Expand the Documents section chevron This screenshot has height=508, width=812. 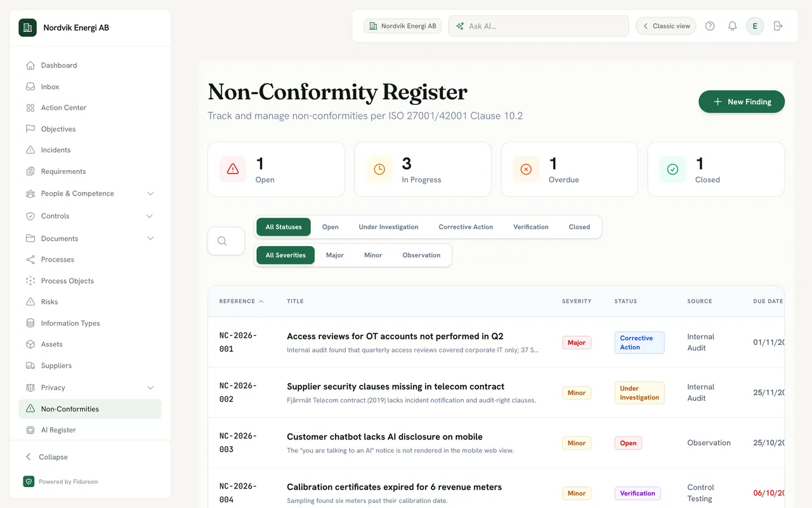tap(150, 238)
